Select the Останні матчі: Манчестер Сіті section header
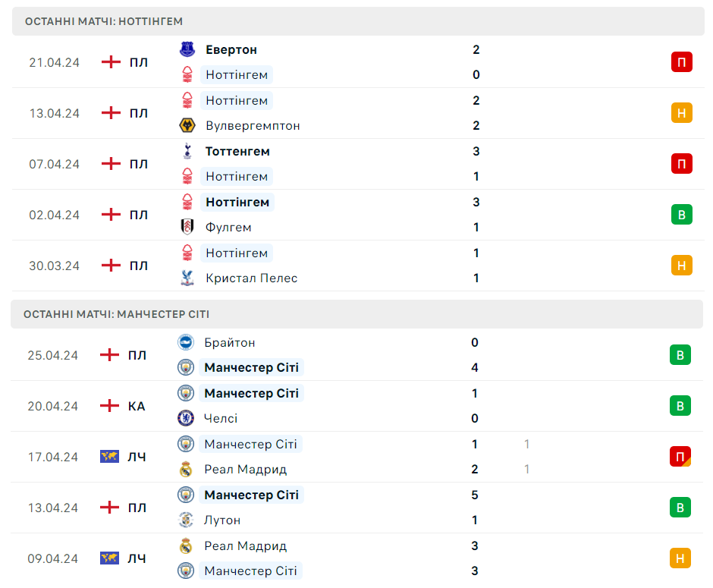The image size is (713, 588). point(117,314)
